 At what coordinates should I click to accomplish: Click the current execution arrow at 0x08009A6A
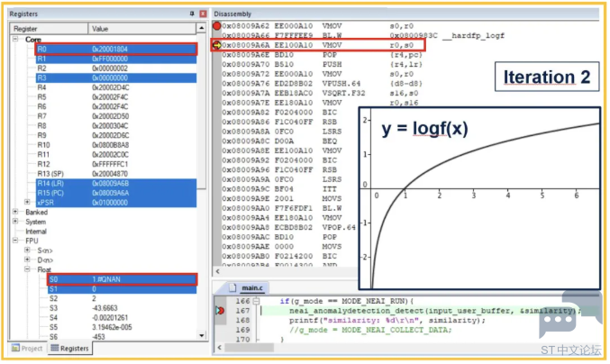[216, 45]
